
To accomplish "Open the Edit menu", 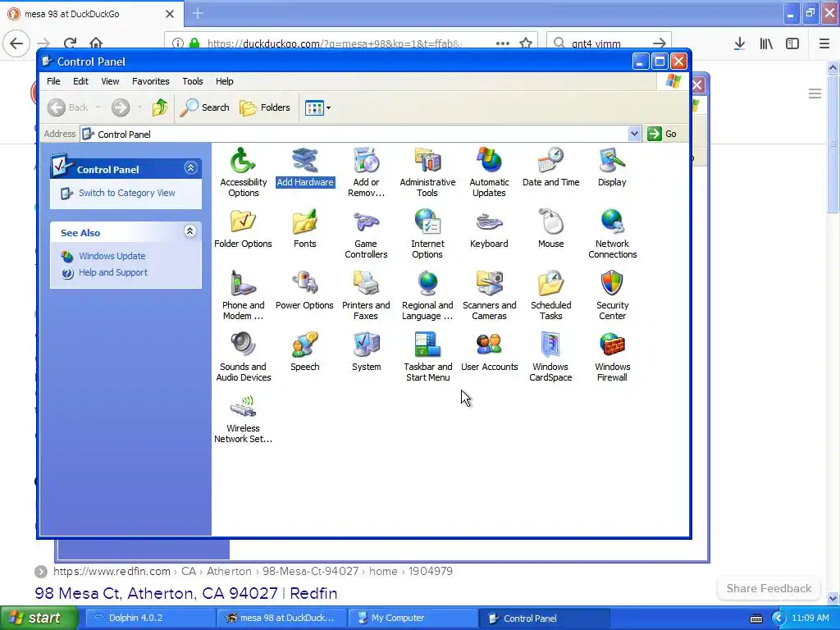I will [x=80, y=81].
